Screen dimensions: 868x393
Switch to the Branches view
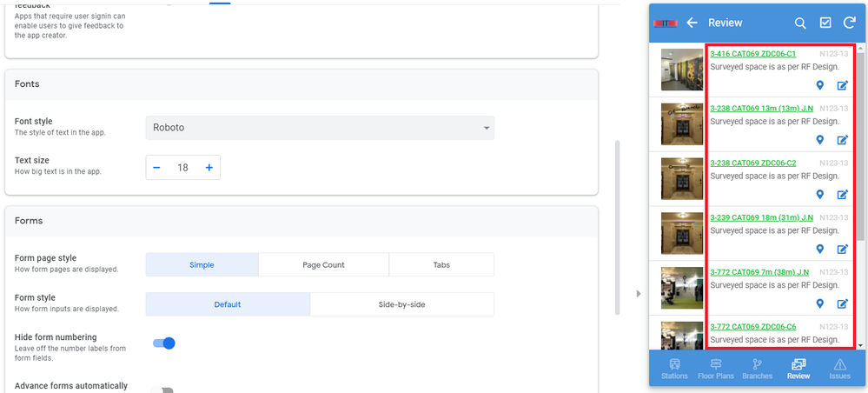[757, 370]
